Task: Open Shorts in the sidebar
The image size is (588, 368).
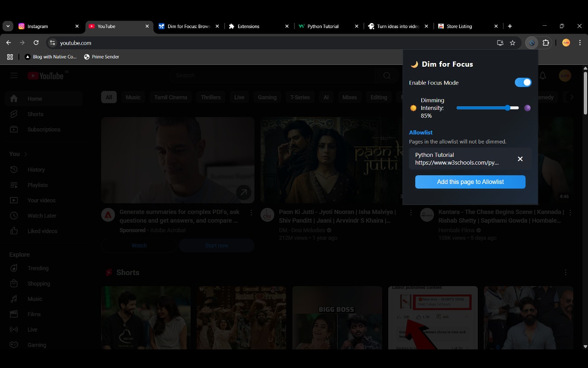Action: click(x=44, y=114)
